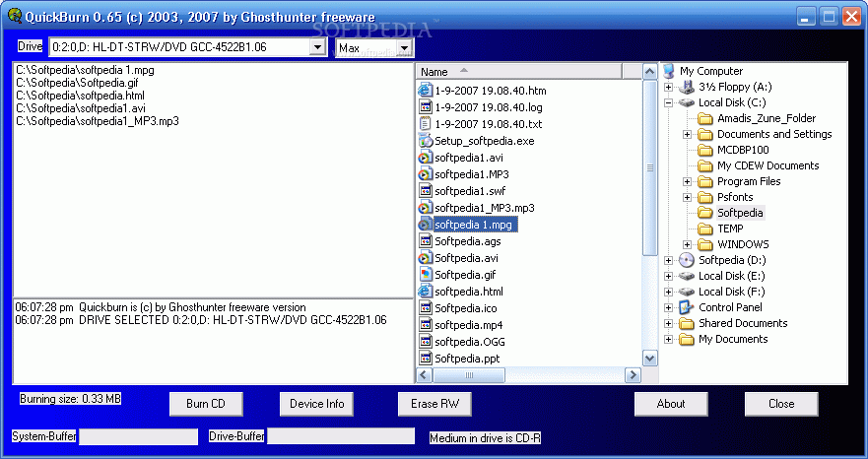Viewport: 868px width, 459px height.
Task: Click the DRIVE SELECTED log line
Action: point(201,320)
